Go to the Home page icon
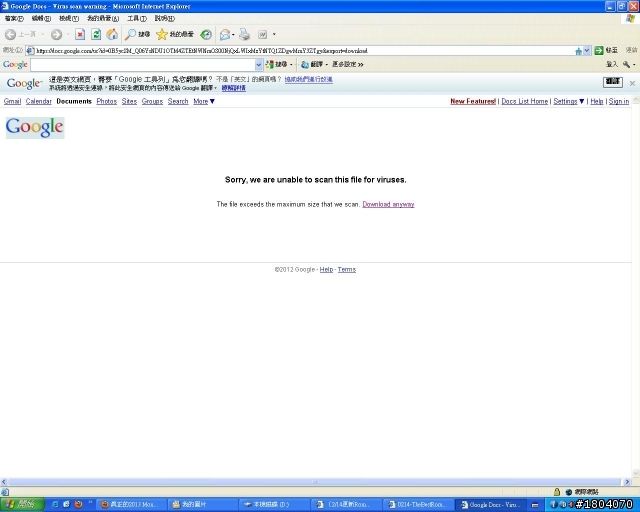The width and height of the screenshot is (640, 512). (112, 35)
